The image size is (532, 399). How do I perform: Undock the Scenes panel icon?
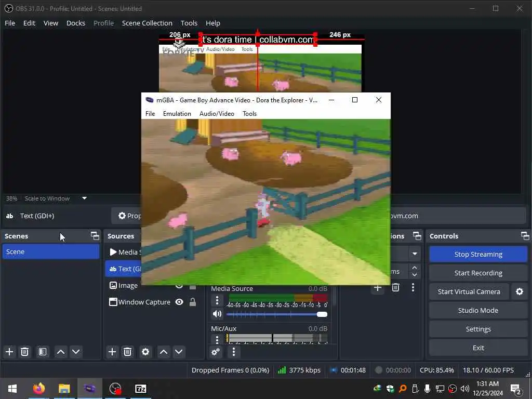click(x=95, y=236)
